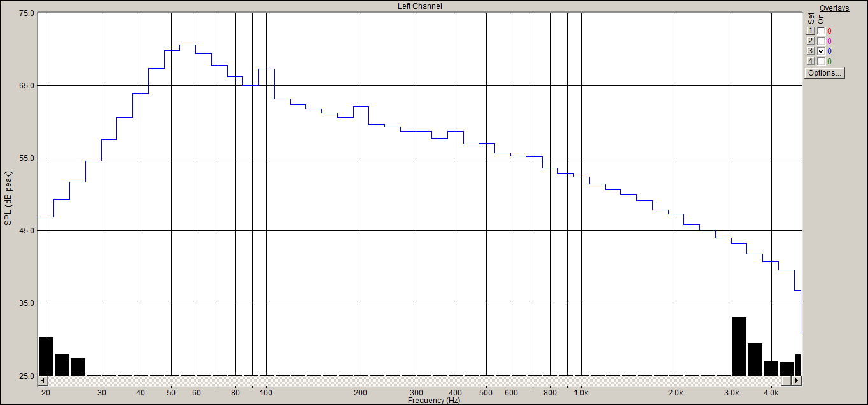This screenshot has width=868, height=405.
Task: Click the 1.0k frequency axis label
Action: pyautogui.click(x=581, y=393)
